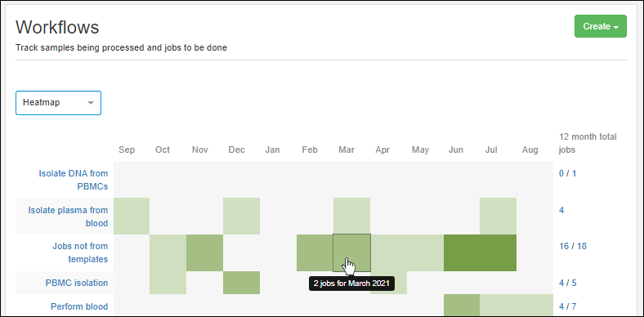Open Isolate plasma from blood workflow
Viewport: 644px width, 317px height.
tap(68, 217)
